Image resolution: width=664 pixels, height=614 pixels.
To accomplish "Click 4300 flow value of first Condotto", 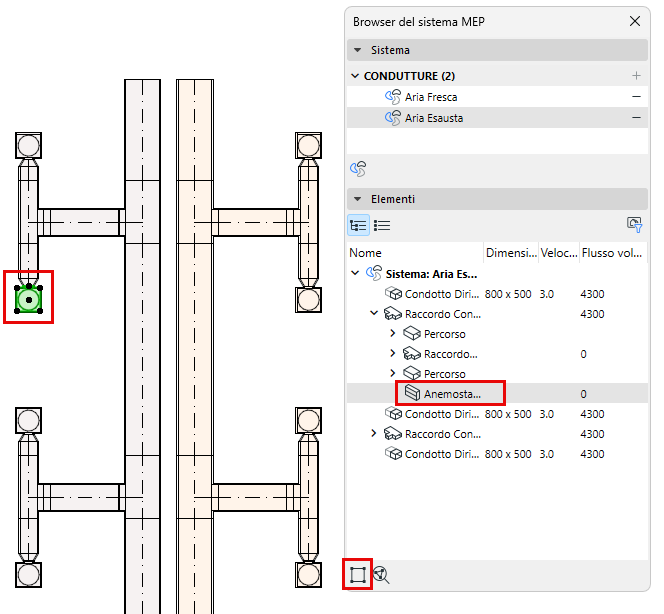I will click(x=592, y=294).
